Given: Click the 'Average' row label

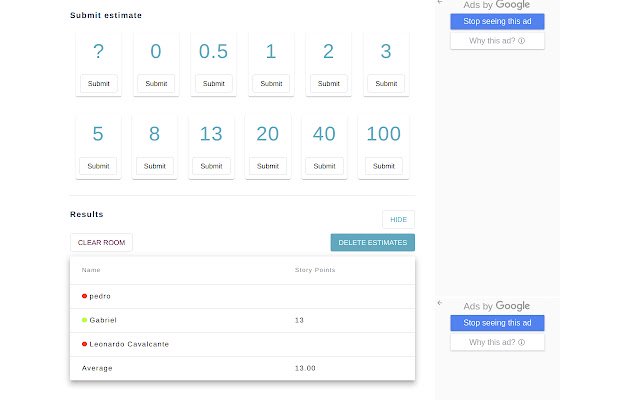Looking at the screenshot, I should pyautogui.click(x=97, y=368).
